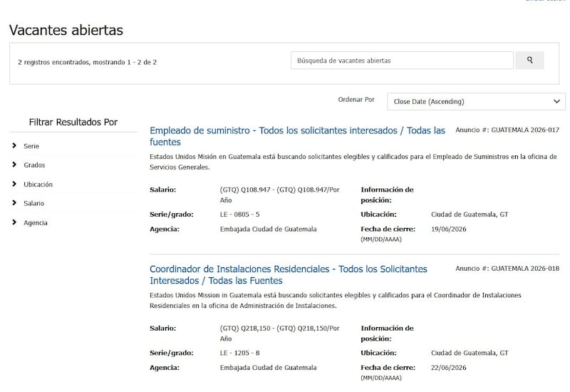Click the magnifier search button
This screenshot has height=392, width=570.
(529, 61)
